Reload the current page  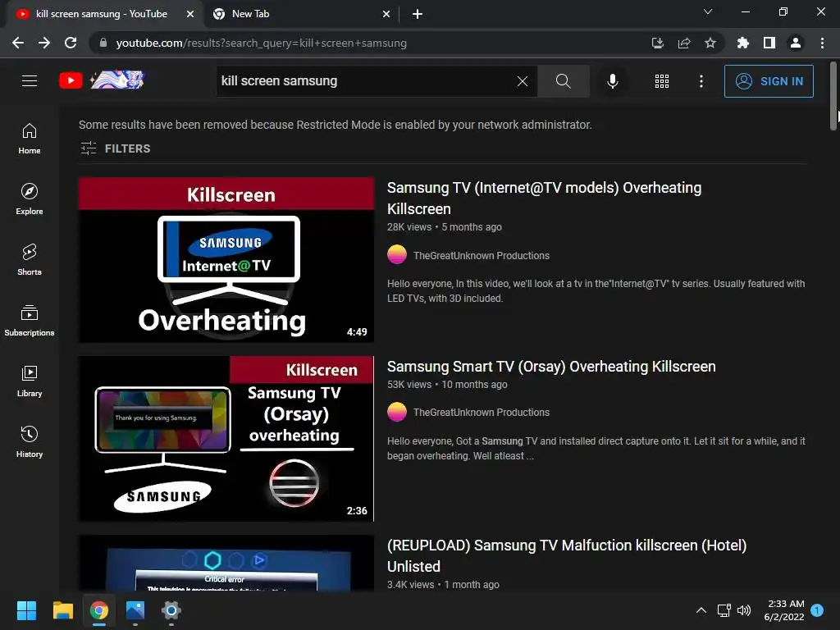pos(71,43)
